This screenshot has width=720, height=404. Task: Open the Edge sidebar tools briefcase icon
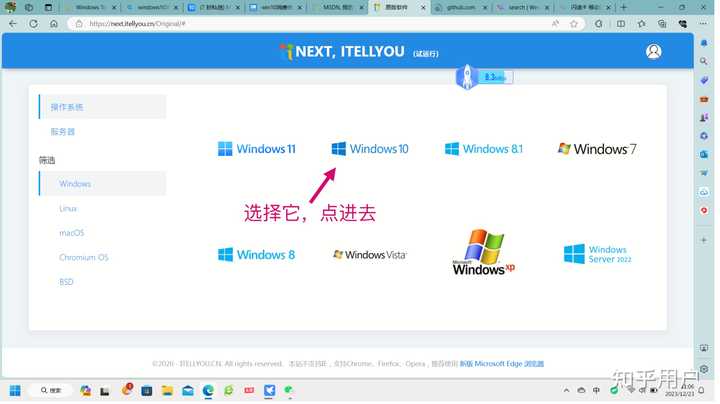(703, 99)
